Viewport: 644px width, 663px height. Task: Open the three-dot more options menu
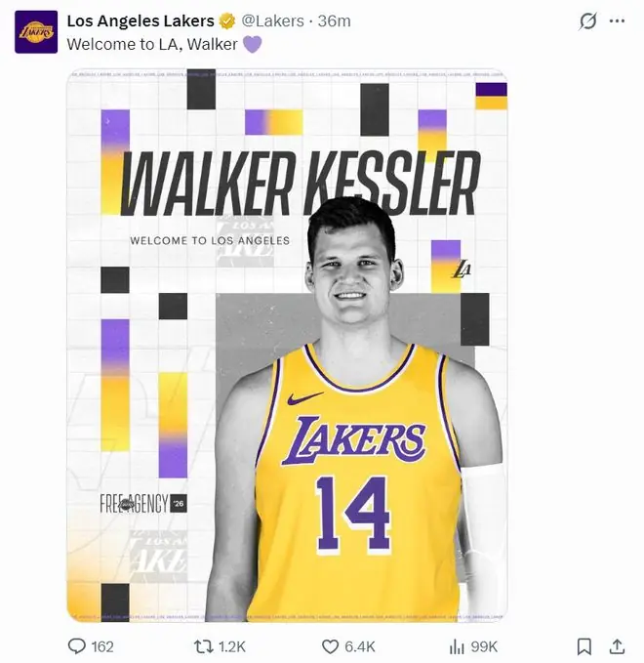617,21
